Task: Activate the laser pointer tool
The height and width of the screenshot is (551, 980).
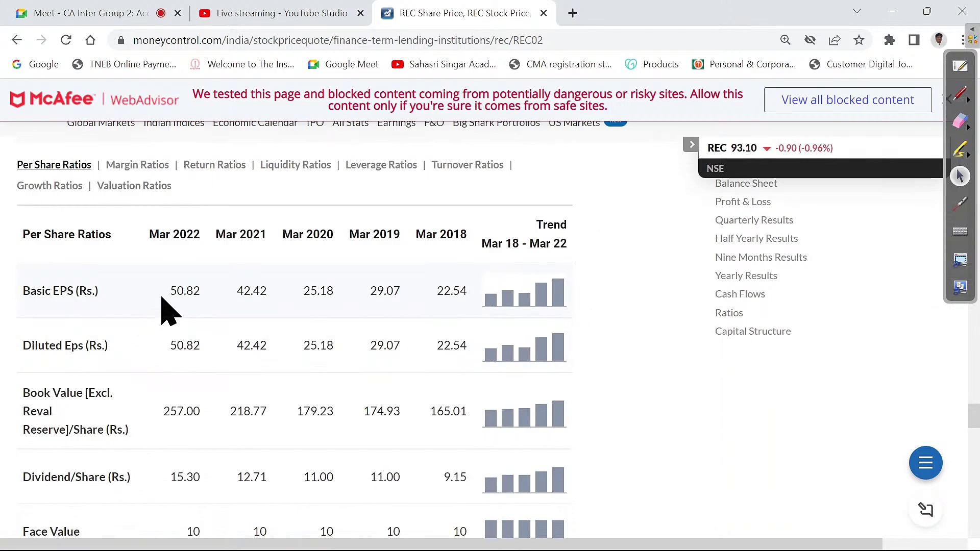Action: 960,203
